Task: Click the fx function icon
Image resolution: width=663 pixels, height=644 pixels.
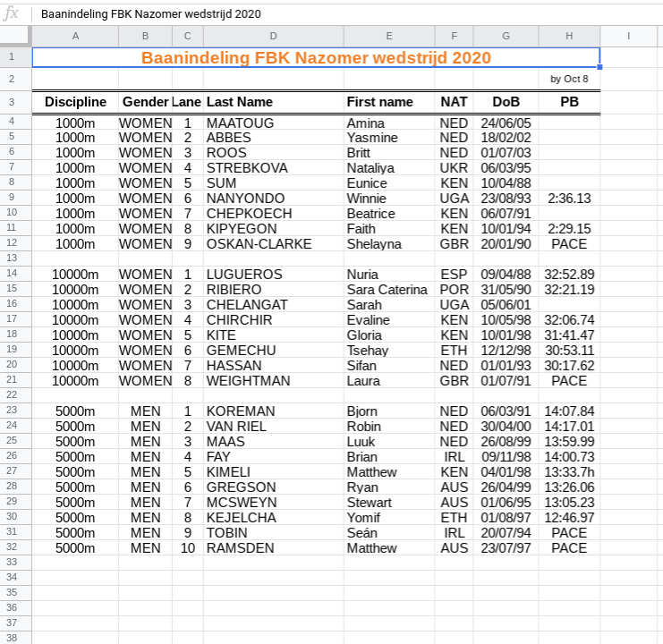Action: (12, 13)
